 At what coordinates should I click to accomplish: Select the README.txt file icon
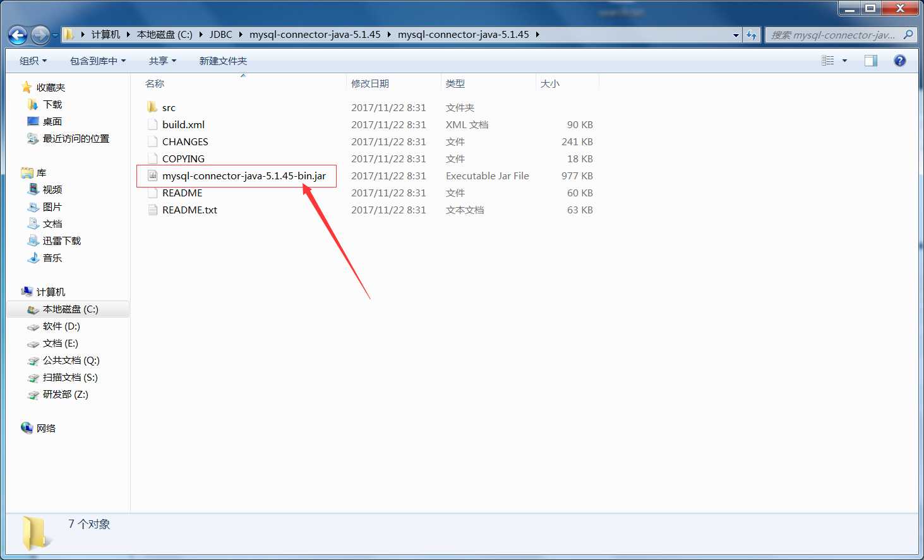click(x=152, y=210)
